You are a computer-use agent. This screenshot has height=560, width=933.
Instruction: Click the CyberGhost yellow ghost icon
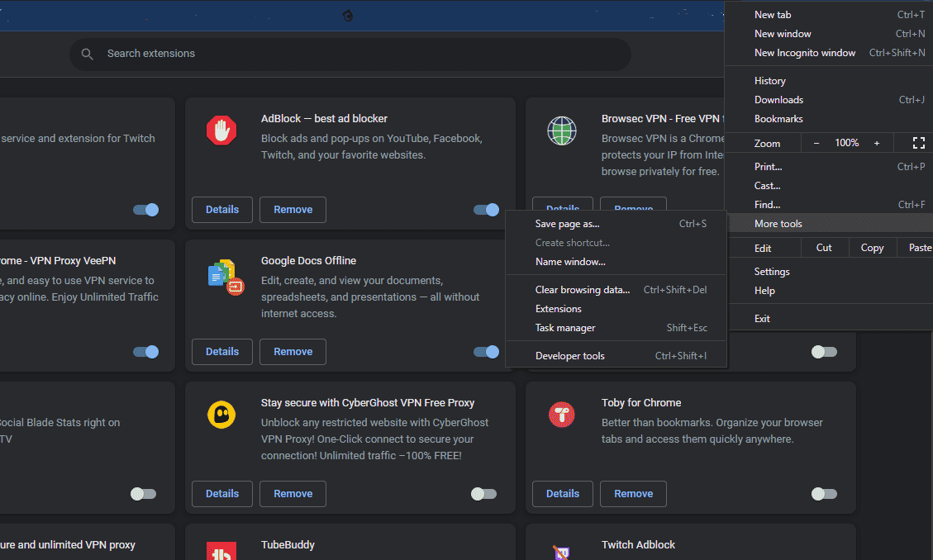click(x=221, y=415)
